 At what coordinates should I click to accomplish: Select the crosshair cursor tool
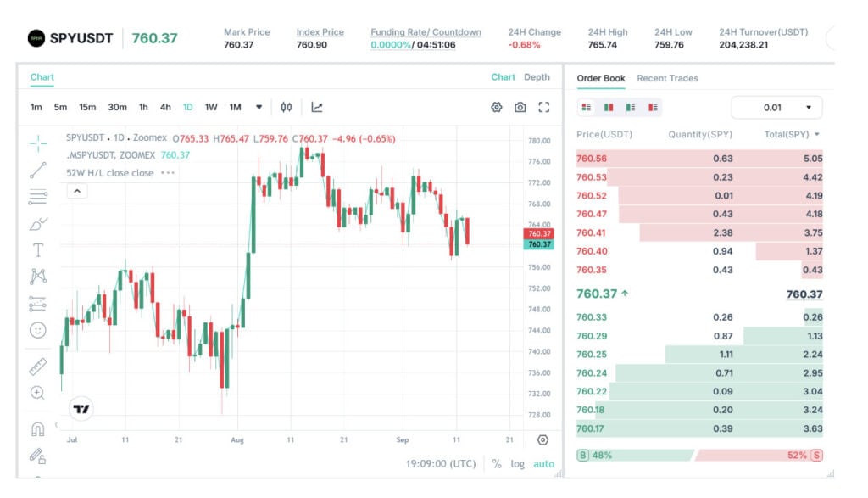click(x=38, y=143)
